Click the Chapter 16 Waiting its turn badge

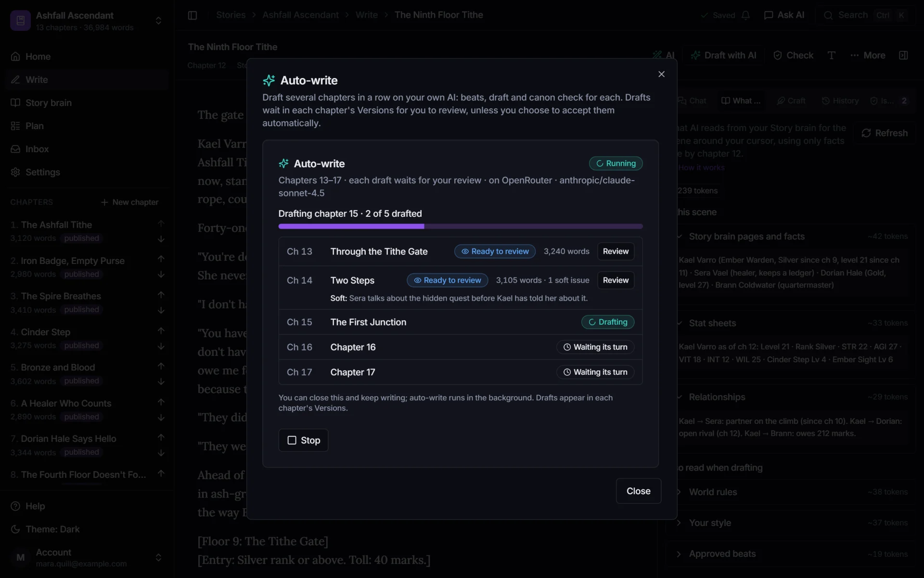[x=595, y=347]
